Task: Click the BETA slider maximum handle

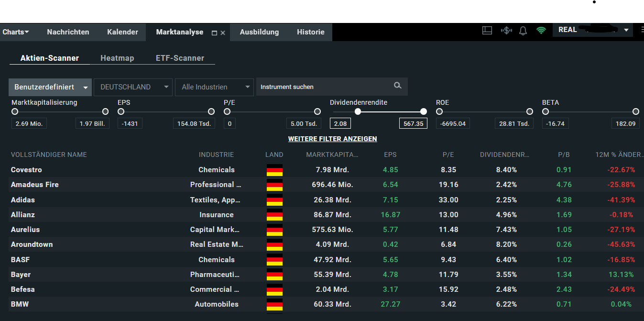Action: (x=635, y=111)
